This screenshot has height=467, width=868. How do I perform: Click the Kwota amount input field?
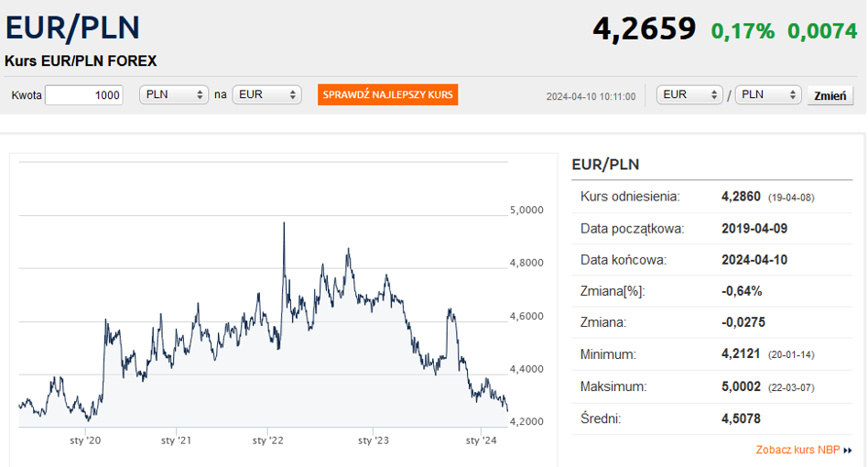83,95
